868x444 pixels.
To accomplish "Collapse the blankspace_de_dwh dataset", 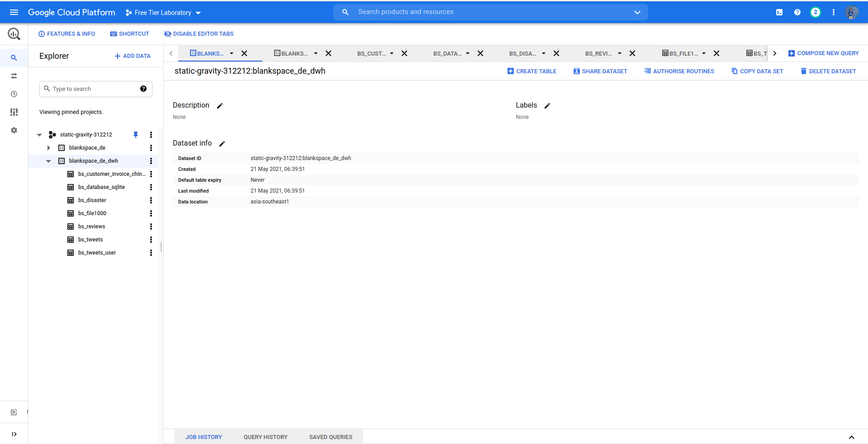I will pos(48,161).
